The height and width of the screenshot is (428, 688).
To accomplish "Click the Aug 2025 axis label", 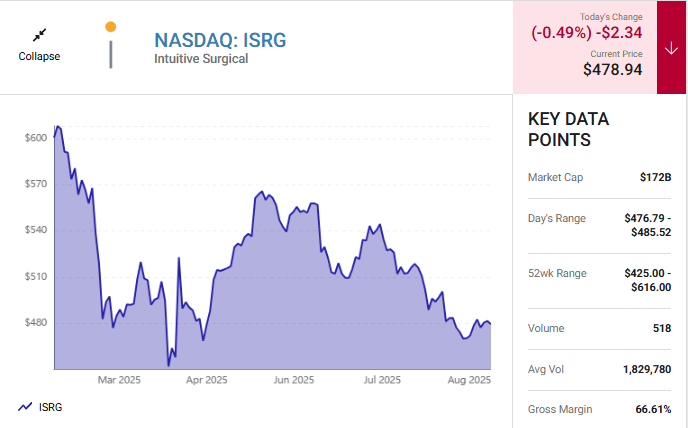I will (467, 380).
